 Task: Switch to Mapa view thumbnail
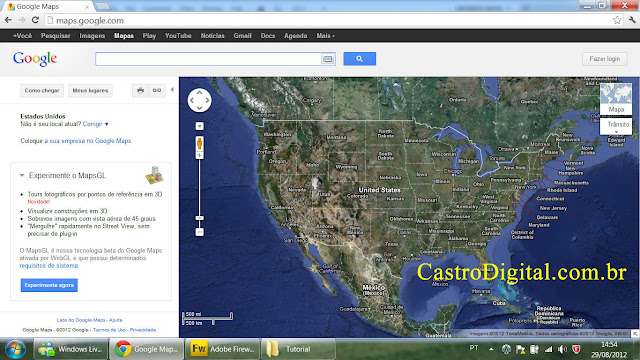(x=616, y=98)
